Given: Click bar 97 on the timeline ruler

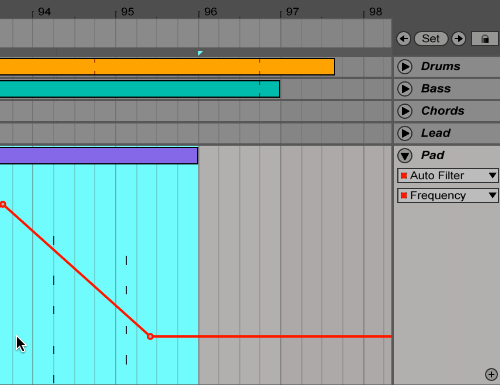Looking at the screenshot, I should (292, 12).
